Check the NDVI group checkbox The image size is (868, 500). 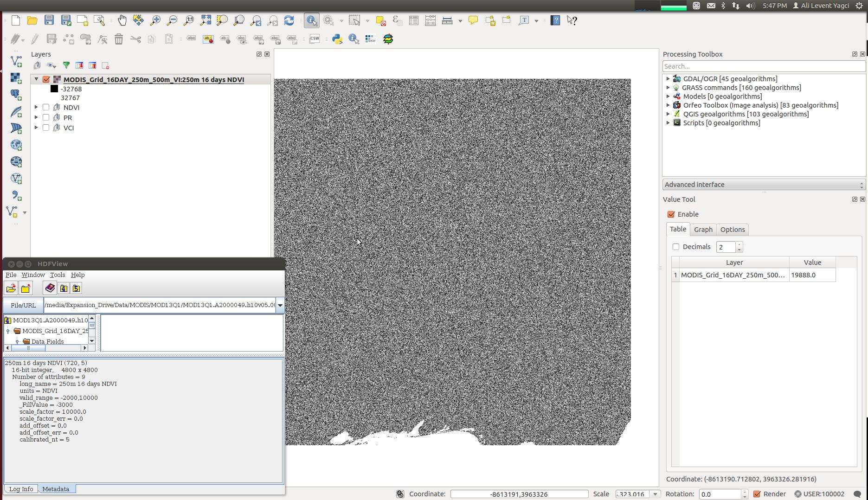point(46,107)
